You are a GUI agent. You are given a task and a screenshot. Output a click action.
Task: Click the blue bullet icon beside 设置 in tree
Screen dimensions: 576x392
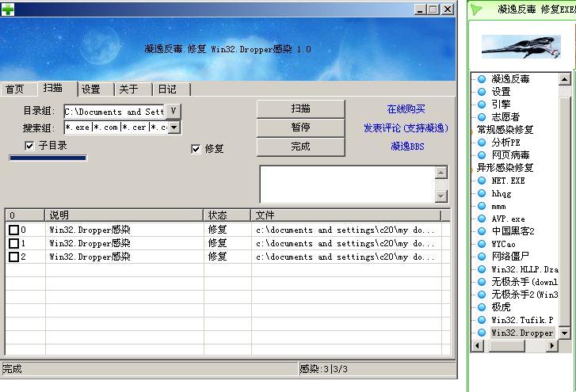click(x=482, y=92)
